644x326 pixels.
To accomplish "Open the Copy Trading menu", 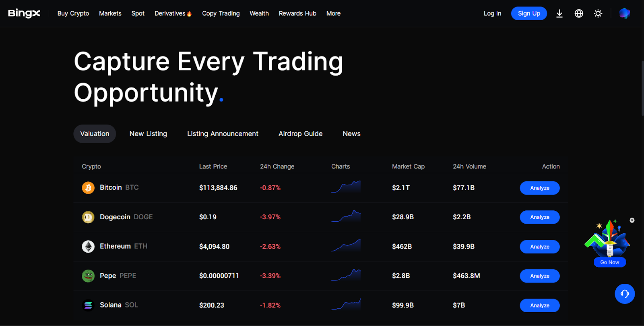I will click(x=221, y=13).
